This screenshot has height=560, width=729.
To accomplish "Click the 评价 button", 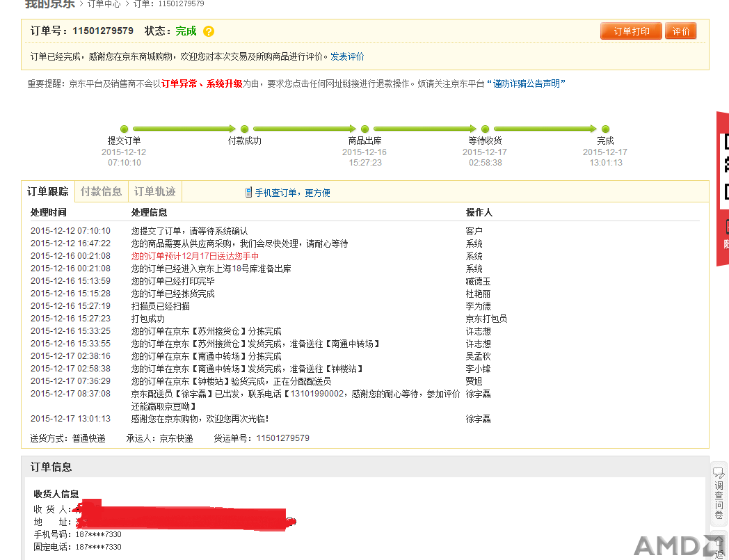I will [x=680, y=31].
